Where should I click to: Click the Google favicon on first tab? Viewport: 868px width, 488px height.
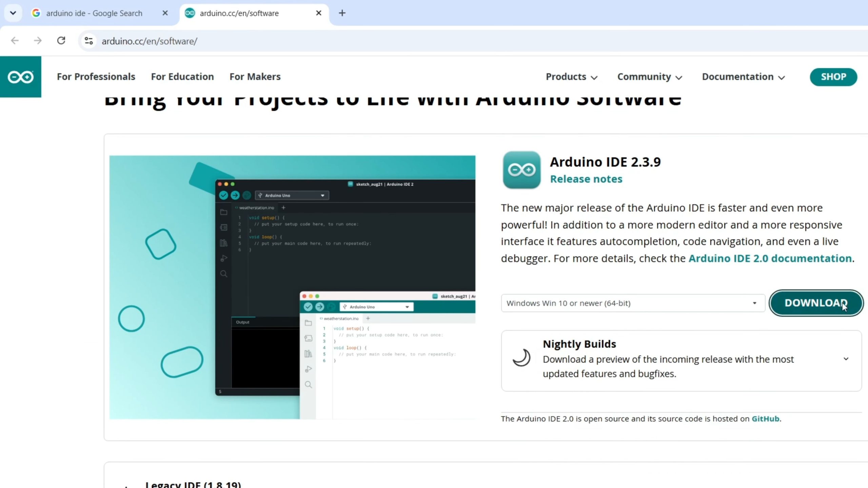click(x=36, y=13)
